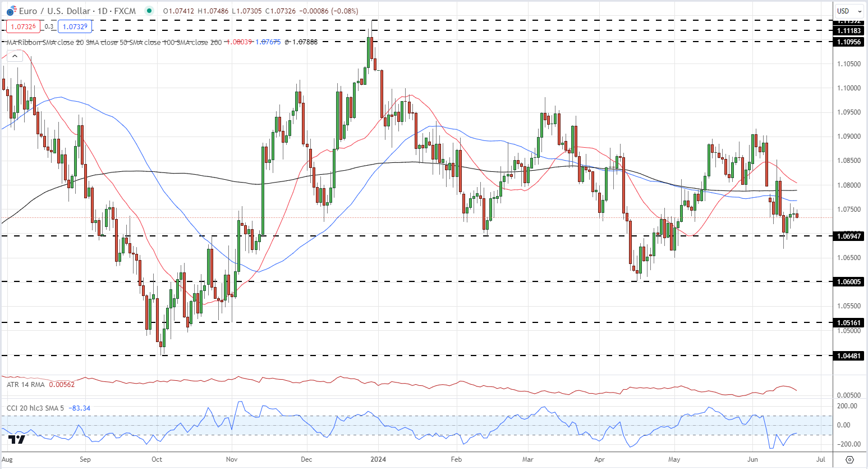Click the blue SMA value 1.07675

(268, 42)
